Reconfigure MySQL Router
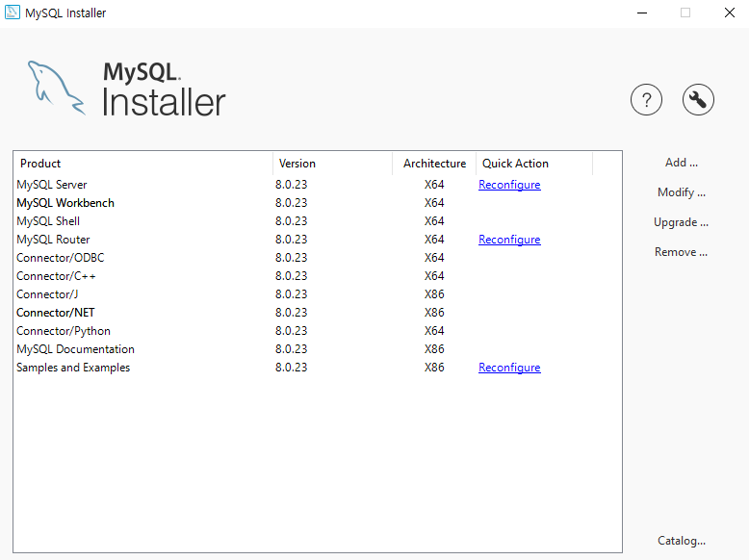Screen dimensions: 749x560 click(x=509, y=240)
